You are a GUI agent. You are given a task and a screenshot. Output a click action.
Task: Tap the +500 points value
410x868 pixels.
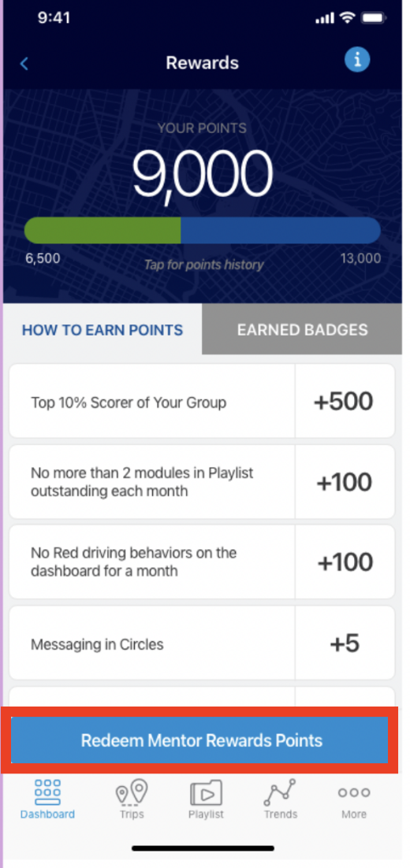pyautogui.click(x=344, y=402)
